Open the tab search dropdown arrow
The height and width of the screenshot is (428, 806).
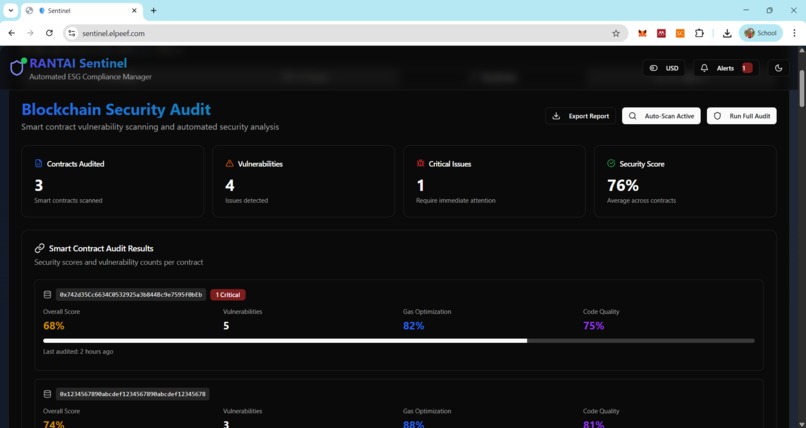(10, 10)
